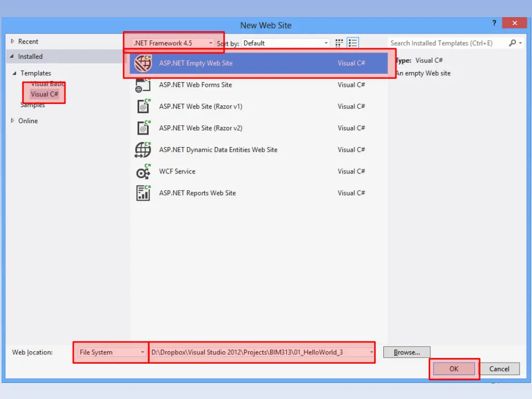Click the "An empty Web site" description text
This screenshot has width=532, height=399.
coord(423,73)
